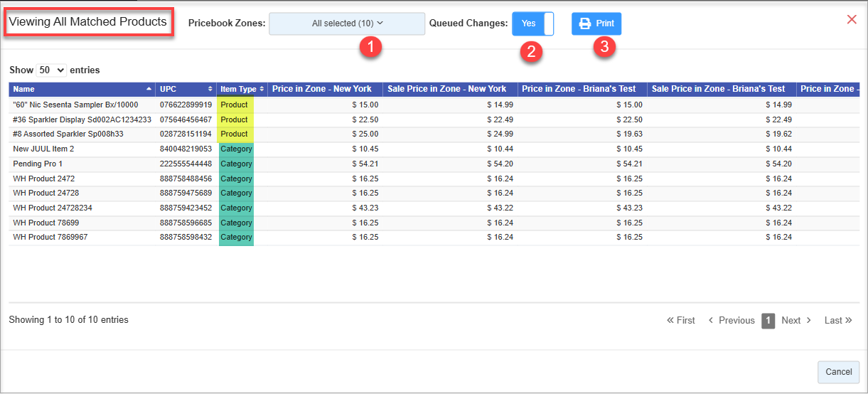Select New JUUL Item 2 name
868x394 pixels.
[43, 149]
